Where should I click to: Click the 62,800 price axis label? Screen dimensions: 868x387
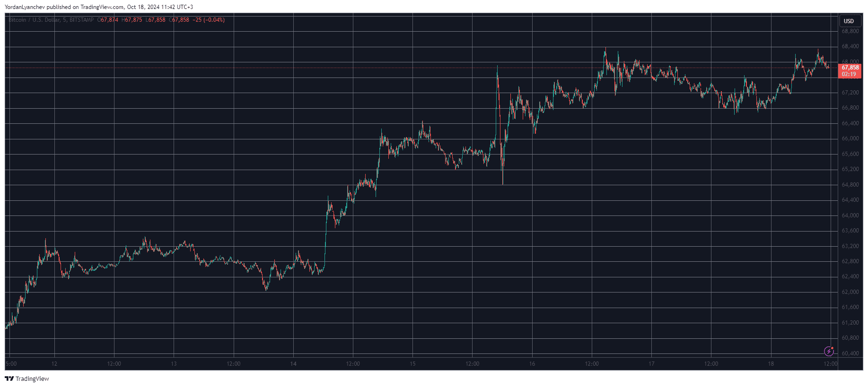tap(850, 261)
